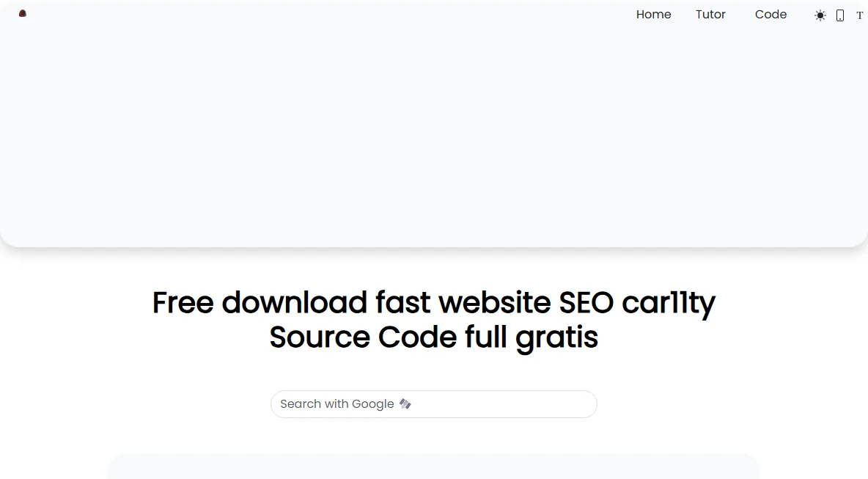Click the card panel below the search box
This screenshot has width=868, height=479.
click(433, 467)
